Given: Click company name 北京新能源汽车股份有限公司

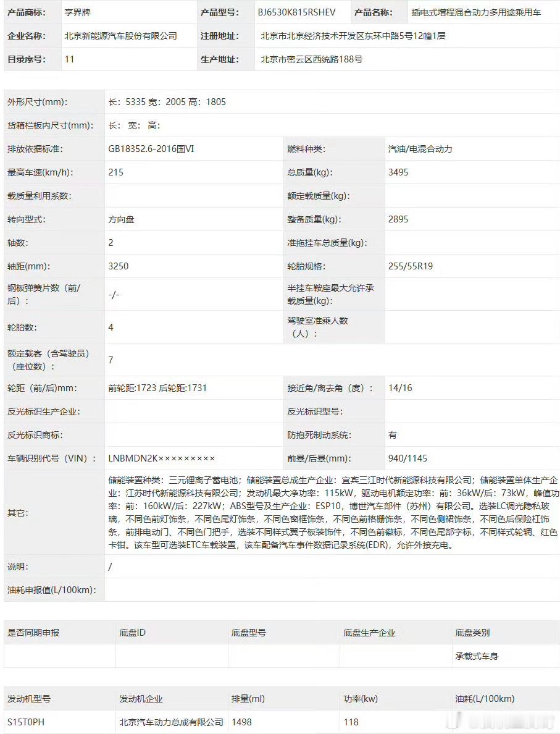Looking at the screenshot, I should tap(120, 36).
